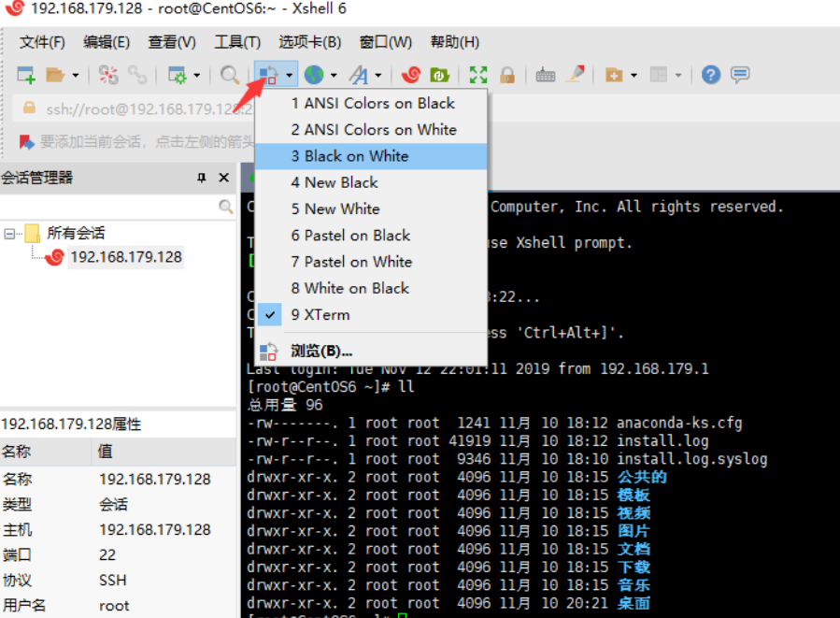Open the 工具(T) menu
Image resolution: width=840 pixels, height=618 pixels.
(x=237, y=42)
